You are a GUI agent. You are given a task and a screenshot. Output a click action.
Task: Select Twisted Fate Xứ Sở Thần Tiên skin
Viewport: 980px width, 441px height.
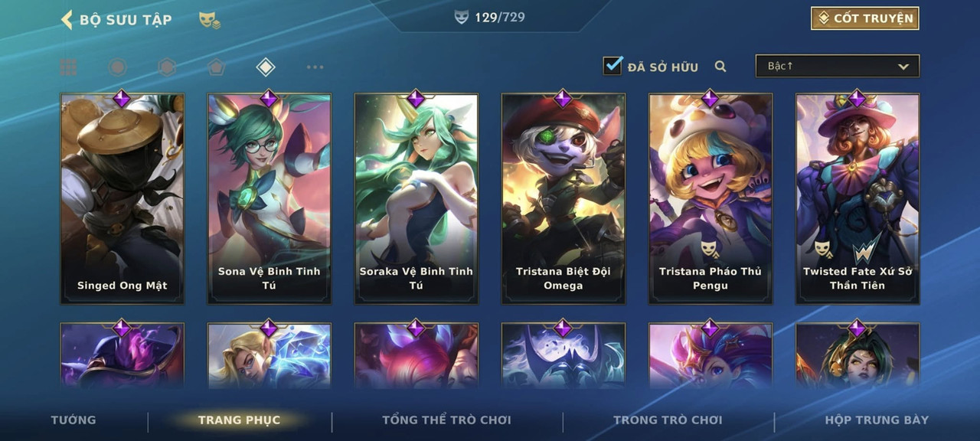(857, 199)
